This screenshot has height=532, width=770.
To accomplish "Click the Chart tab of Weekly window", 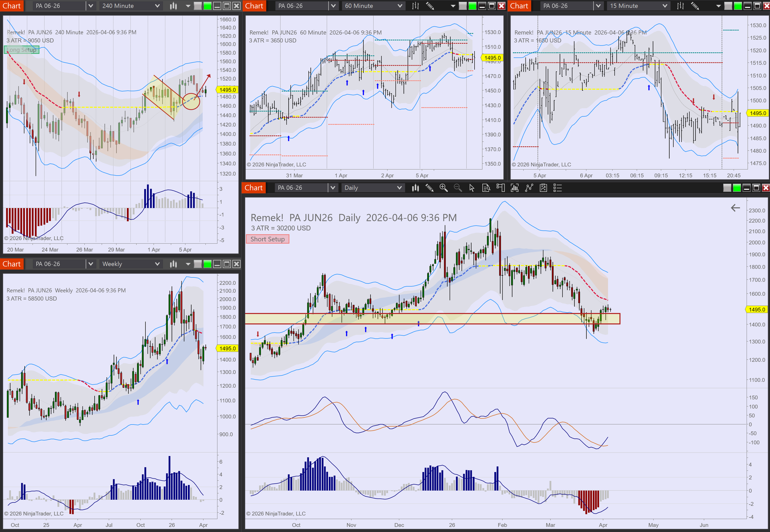I will tap(12, 264).
